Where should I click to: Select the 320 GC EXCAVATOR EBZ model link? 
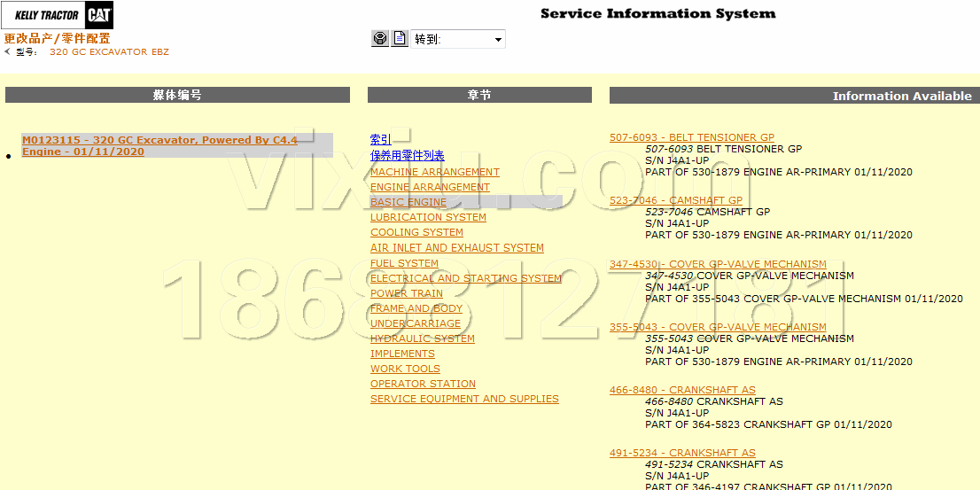[109, 52]
